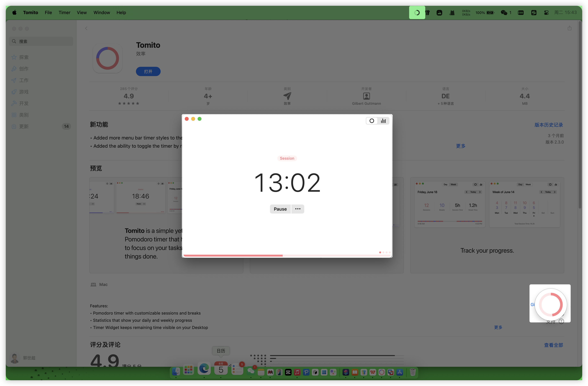588x386 pixels.
Task: Click the session indicator dots in Tomito
Action: pos(385,252)
